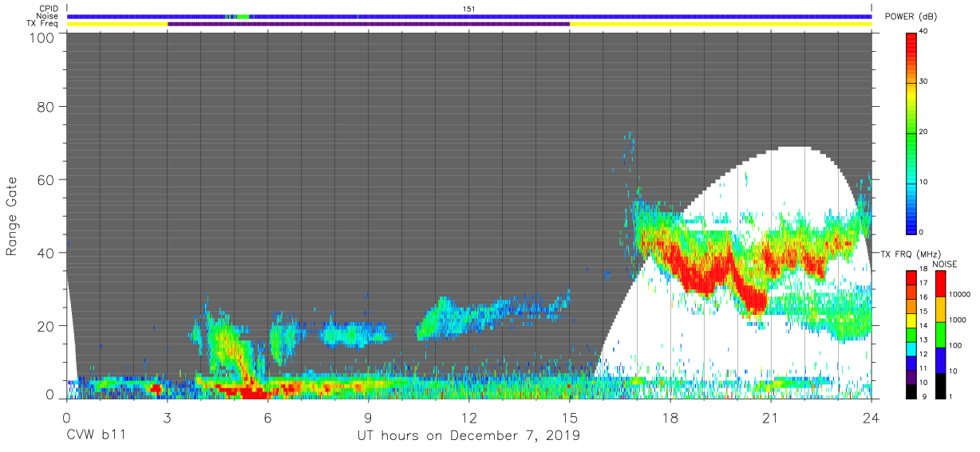The width and height of the screenshot is (980, 452).
Task: Click the TX Freq row label
Action: [43, 24]
